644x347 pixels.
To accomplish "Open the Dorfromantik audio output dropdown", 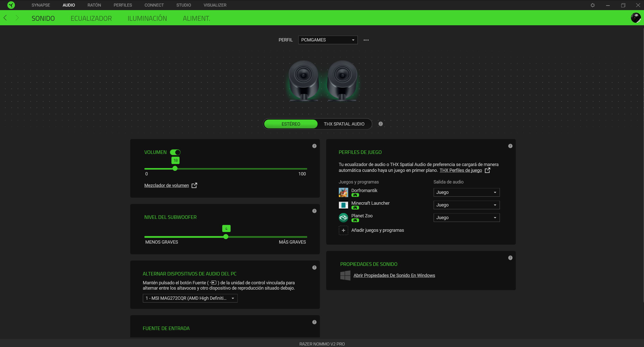I will coord(467,192).
